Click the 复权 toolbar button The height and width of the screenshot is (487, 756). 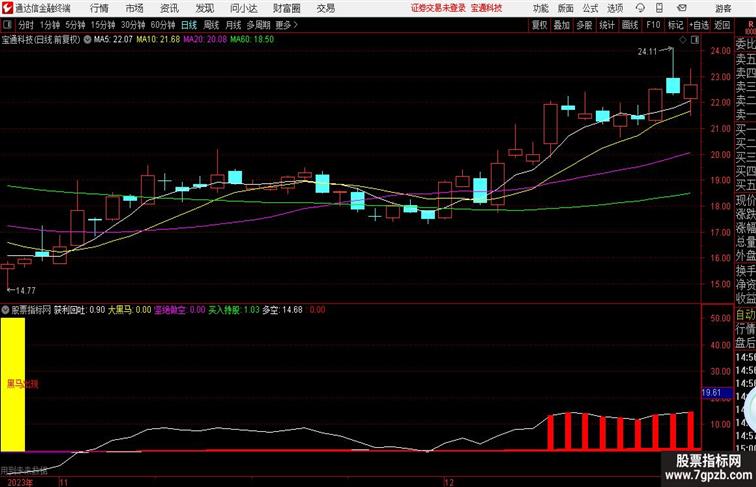[x=540, y=25]
